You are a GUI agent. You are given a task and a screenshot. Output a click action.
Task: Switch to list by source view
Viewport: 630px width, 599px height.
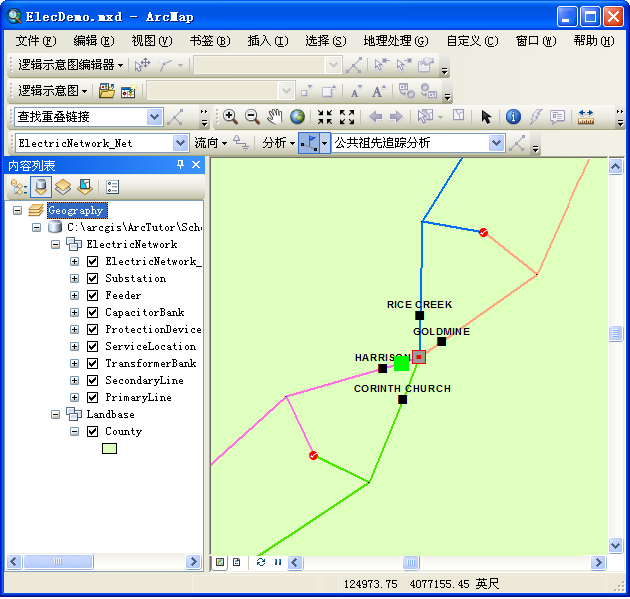click(41, 187)
